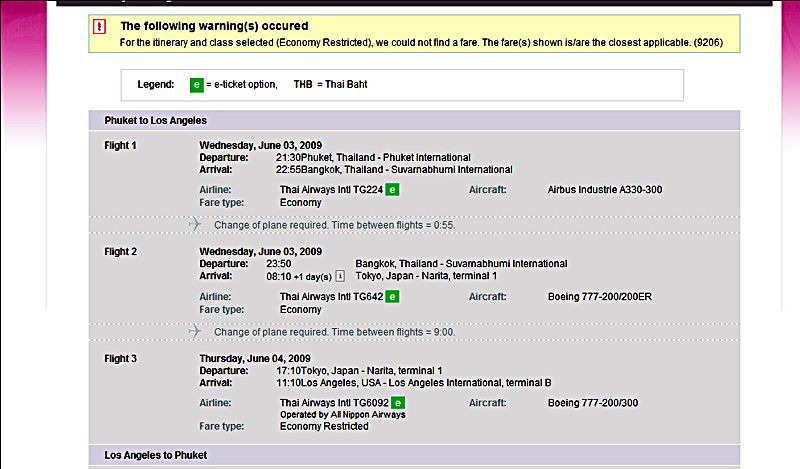Click the Flight 3 label
Viewport: 800px width, 469px height.
120,359
